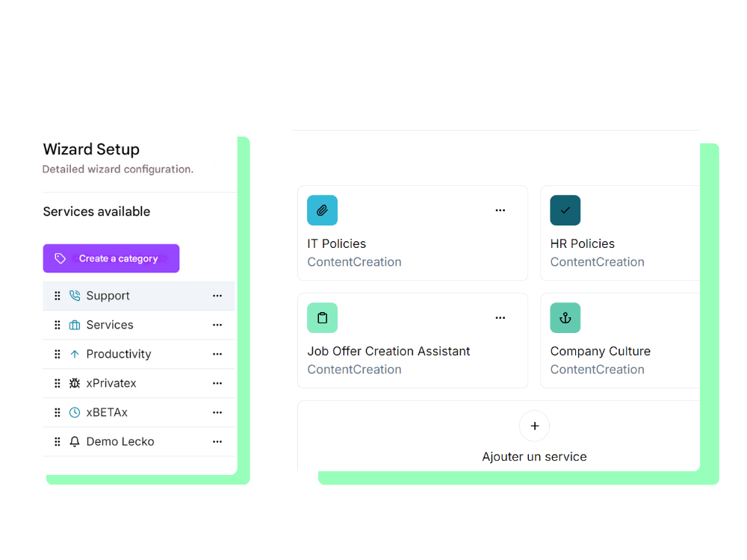Open the three-dot menu for Support
The image size is (747, 560).
pos(217,296)
